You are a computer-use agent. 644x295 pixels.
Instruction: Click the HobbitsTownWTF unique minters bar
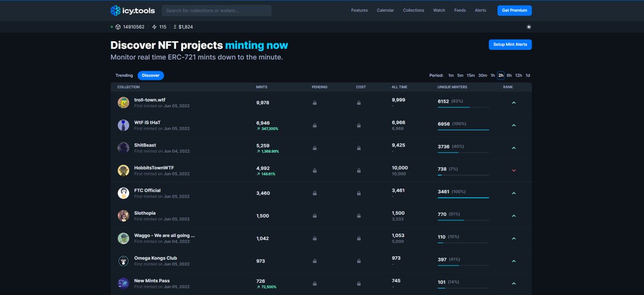tap(463, 175)
